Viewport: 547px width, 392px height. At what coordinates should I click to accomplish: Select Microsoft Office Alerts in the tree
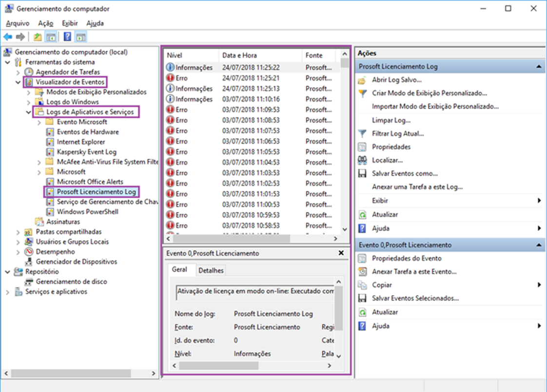click(x=90, y=182)
